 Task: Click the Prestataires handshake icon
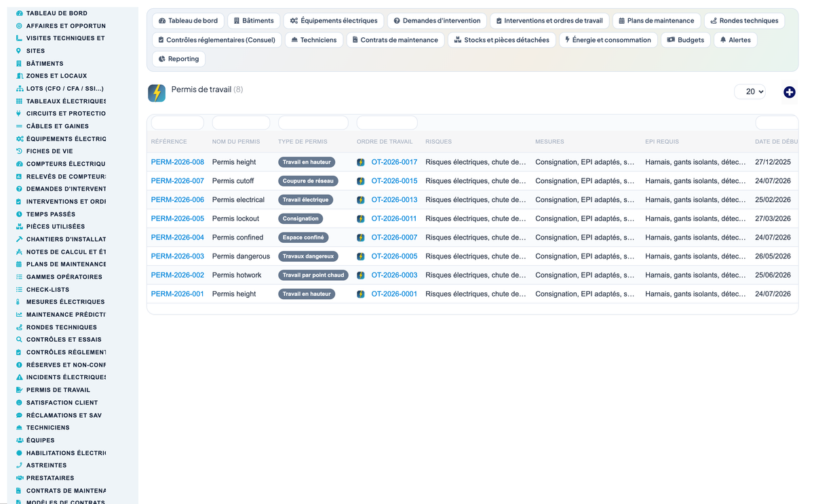click(x=19, y=478)
